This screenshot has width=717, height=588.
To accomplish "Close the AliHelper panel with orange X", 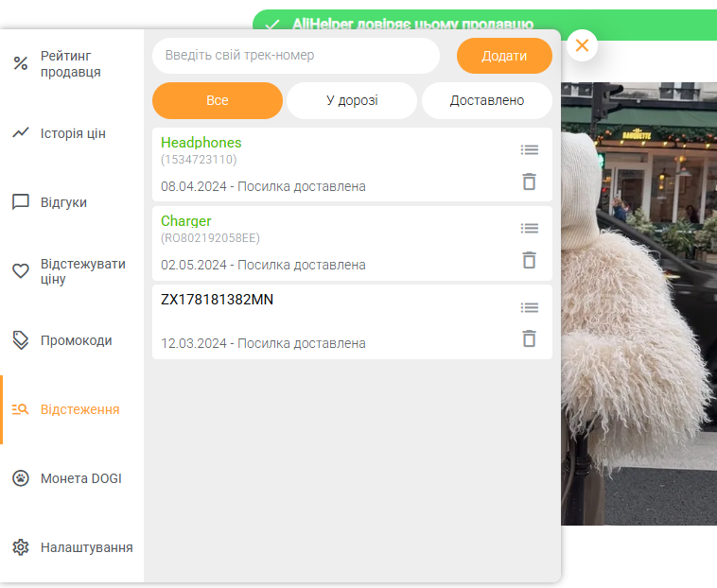I will pyautogui.click(x=582, y=44).
